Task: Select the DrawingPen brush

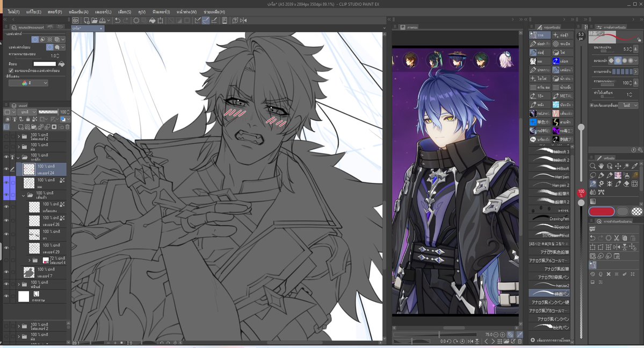Action: point(549,218)
